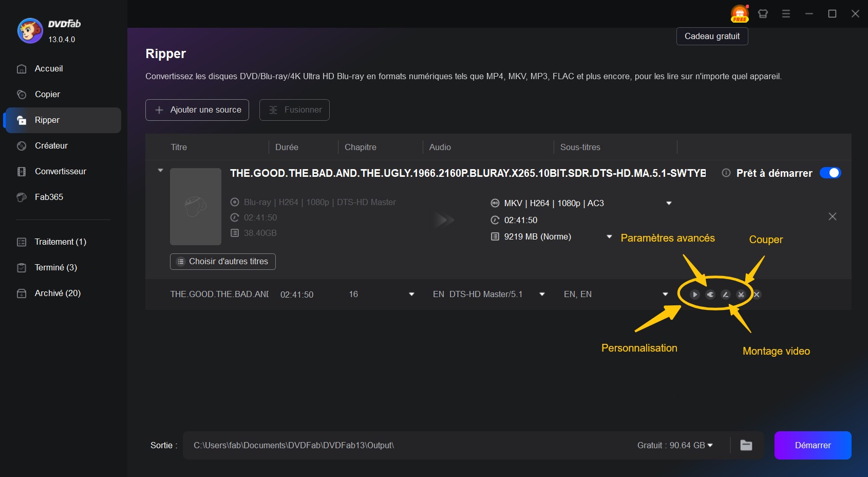Click the Archivé box icon

22,293
